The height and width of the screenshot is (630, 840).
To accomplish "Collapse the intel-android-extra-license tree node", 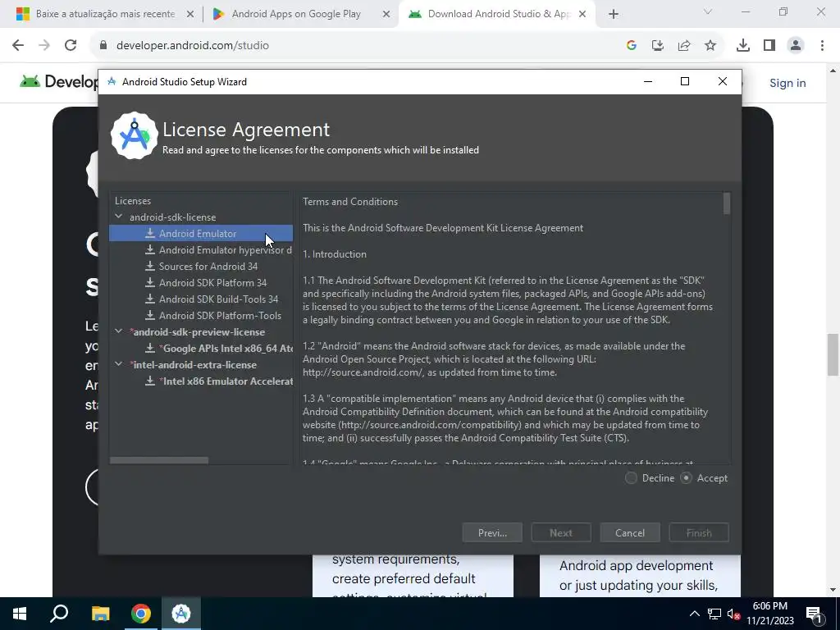I will coord(119,364).
